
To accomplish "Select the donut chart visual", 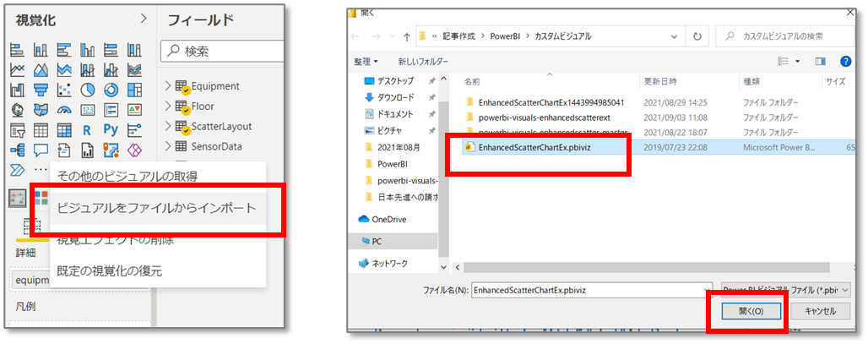I will [111, 90].
